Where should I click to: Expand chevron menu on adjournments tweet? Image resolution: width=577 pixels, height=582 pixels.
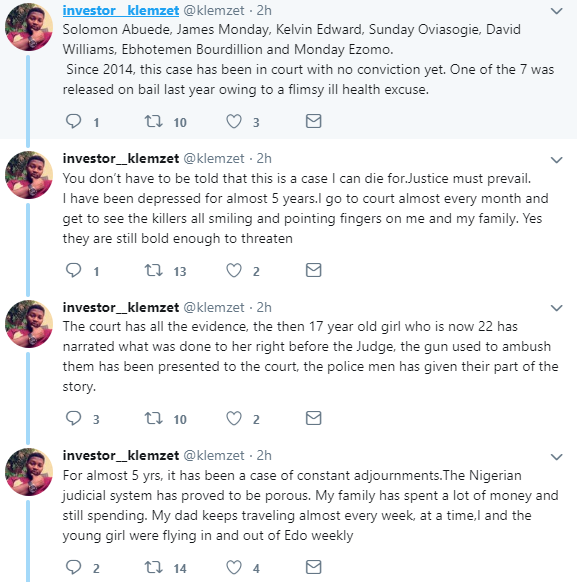coord(557,457)
